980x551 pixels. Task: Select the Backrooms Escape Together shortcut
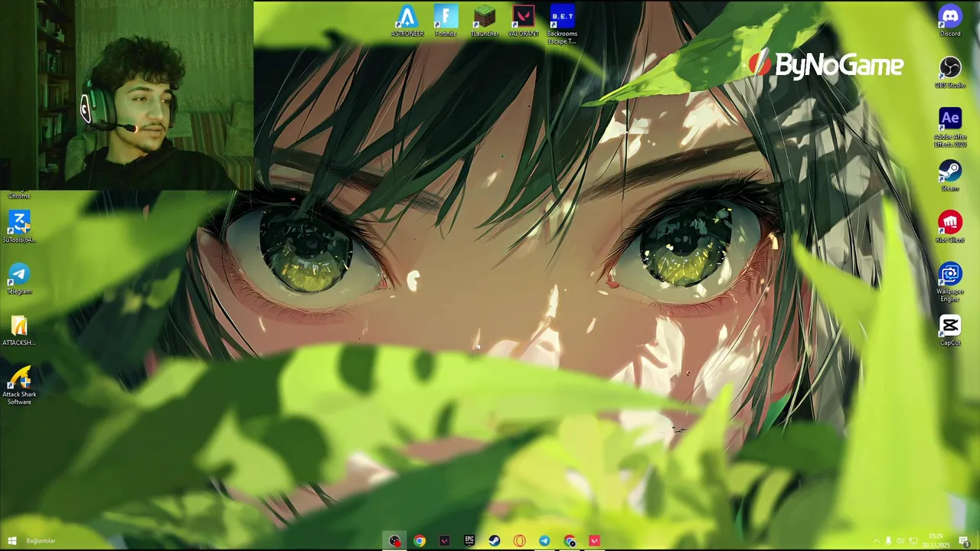tap(562, 24)
